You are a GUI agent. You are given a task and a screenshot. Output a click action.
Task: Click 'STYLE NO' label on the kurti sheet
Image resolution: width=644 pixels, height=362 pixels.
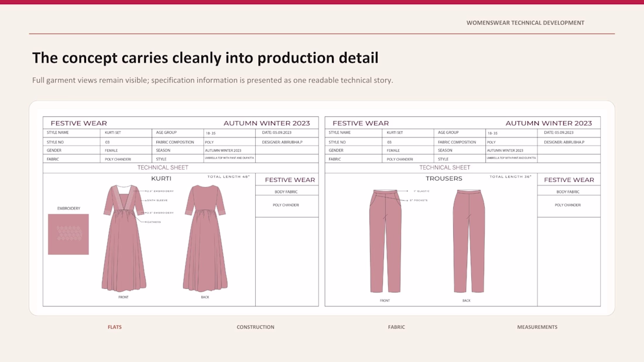(55, 142)
